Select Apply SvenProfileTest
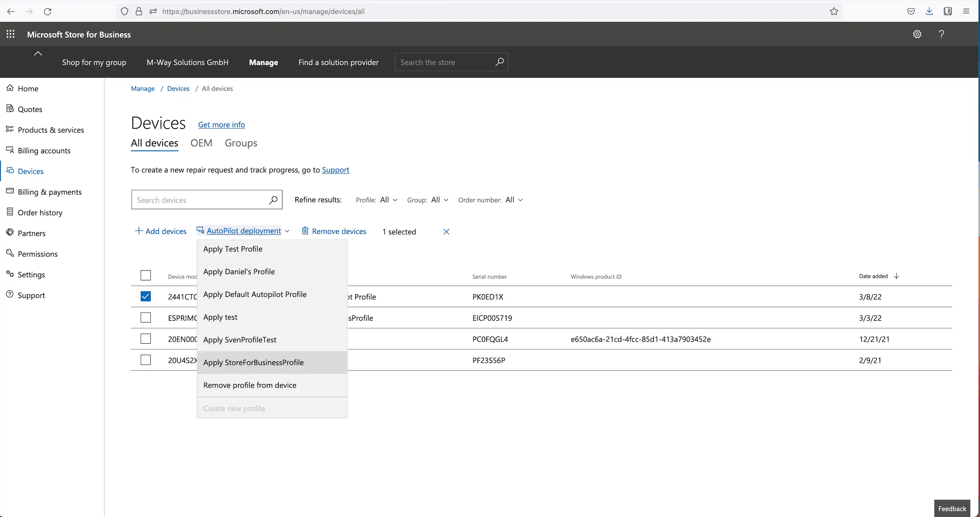Screen dimensions: 980x517 pos(272,340)
